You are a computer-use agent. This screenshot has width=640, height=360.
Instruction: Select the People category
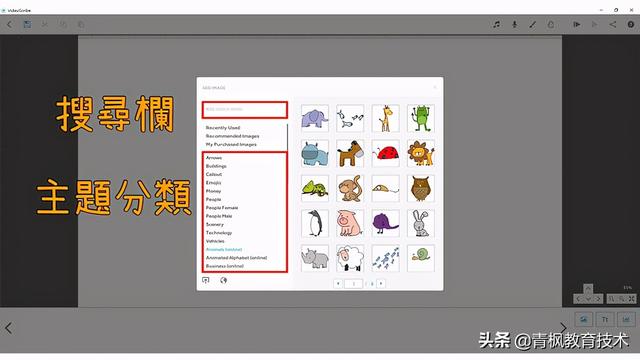point(213,200)
